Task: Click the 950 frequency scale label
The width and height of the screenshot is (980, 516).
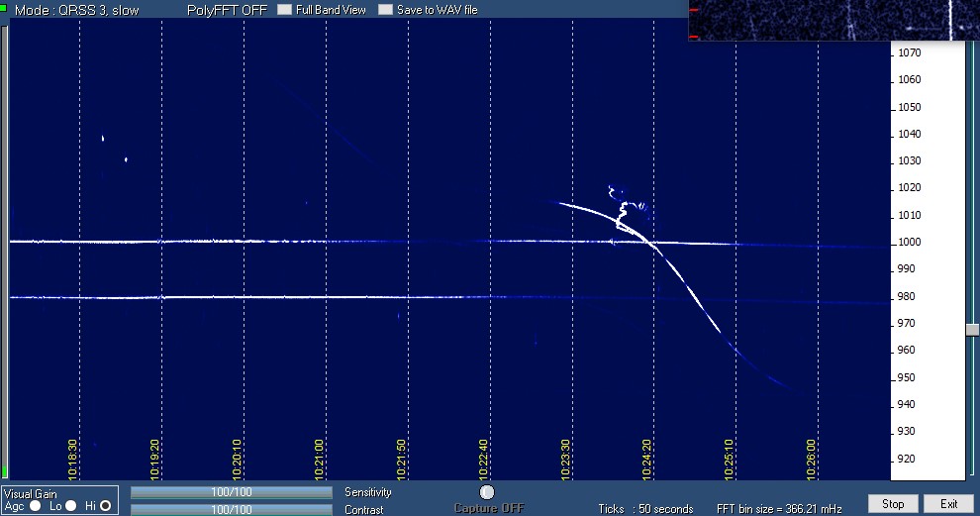Action: [906, 377]
